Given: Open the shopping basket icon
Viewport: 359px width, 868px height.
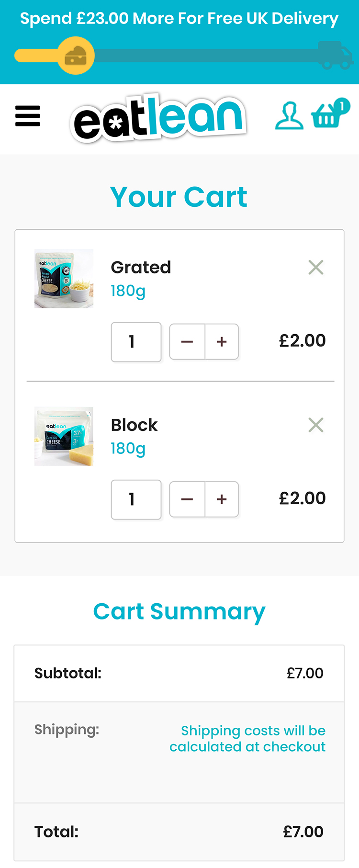Looking at the screenshot, I should [x=329, y=114].
